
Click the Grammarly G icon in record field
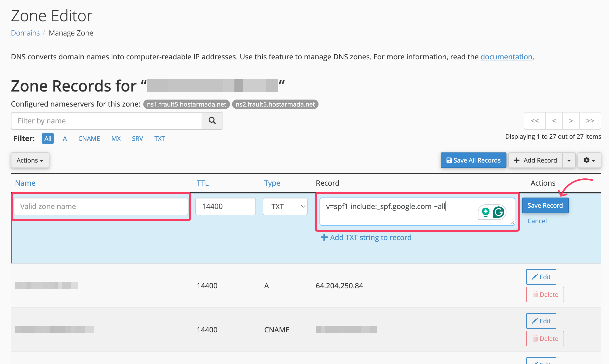[498, 212]
